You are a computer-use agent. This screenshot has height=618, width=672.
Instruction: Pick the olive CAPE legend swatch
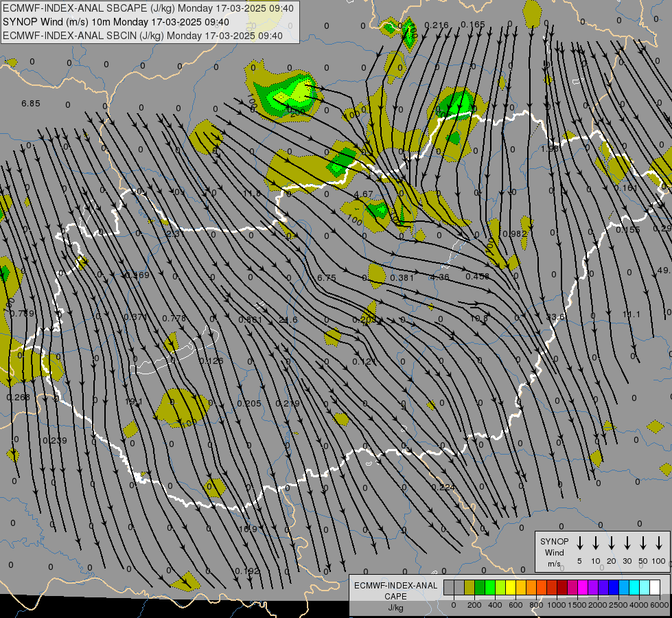pyautogui.click(x=470, y=587)
